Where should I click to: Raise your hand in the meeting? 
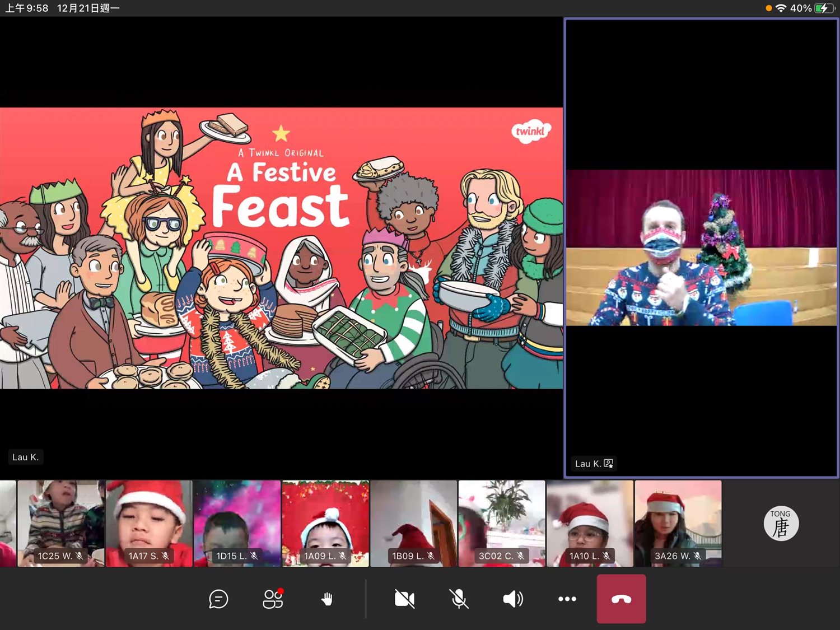327,599
